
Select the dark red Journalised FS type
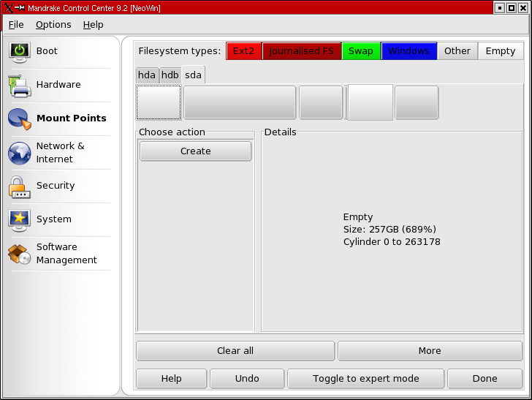[301, 51]
